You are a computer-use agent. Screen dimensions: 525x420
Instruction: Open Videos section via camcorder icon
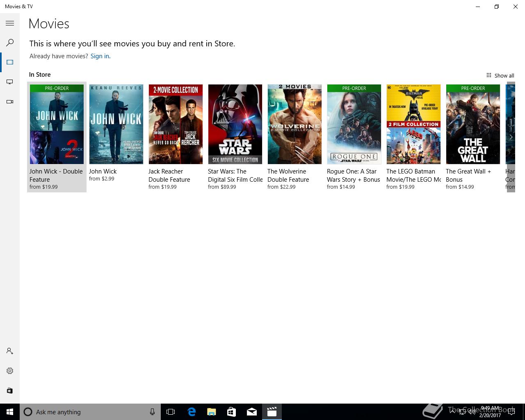click(10, 102)
